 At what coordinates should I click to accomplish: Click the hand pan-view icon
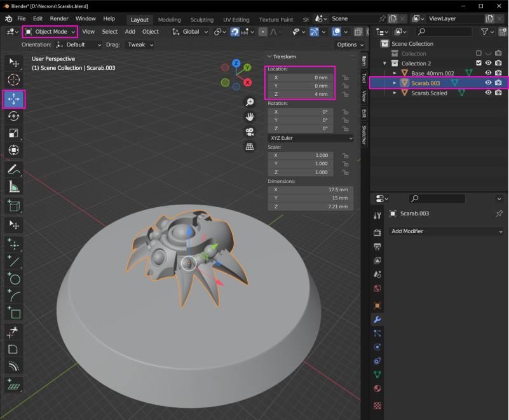250,116
